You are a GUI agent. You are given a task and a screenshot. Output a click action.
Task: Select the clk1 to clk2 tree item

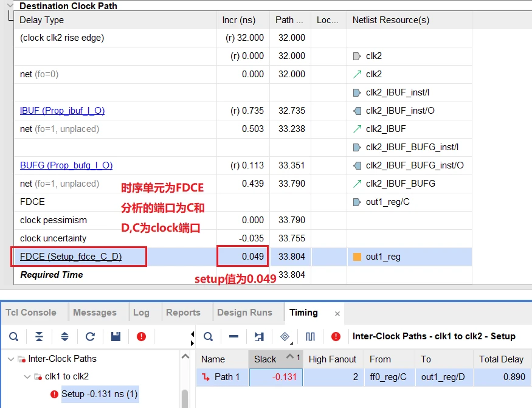coord(67,376)
